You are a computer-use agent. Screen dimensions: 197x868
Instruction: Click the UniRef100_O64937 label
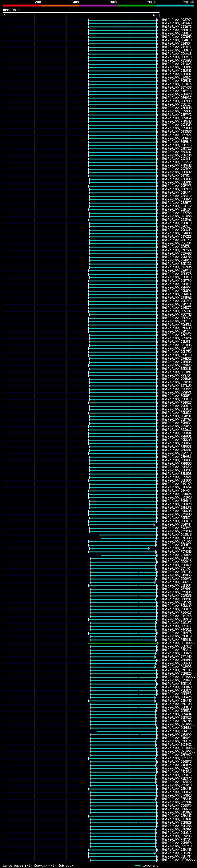(177, 98)
